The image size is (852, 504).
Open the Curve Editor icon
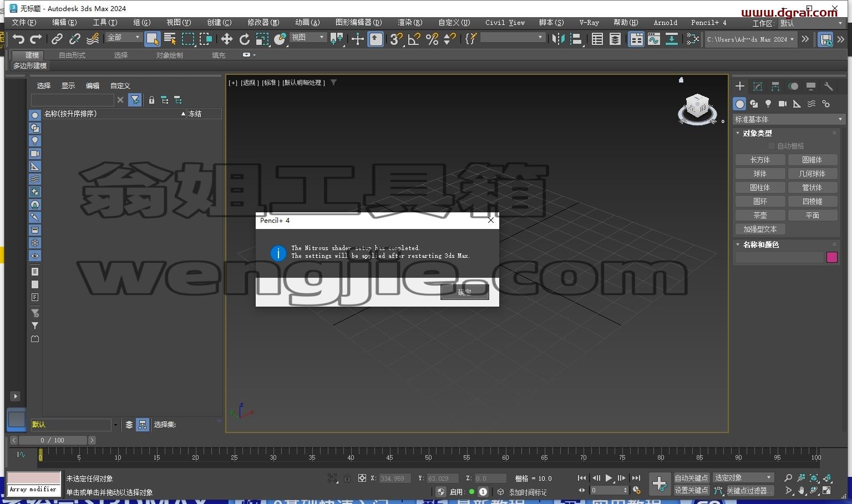click(654, 39)
